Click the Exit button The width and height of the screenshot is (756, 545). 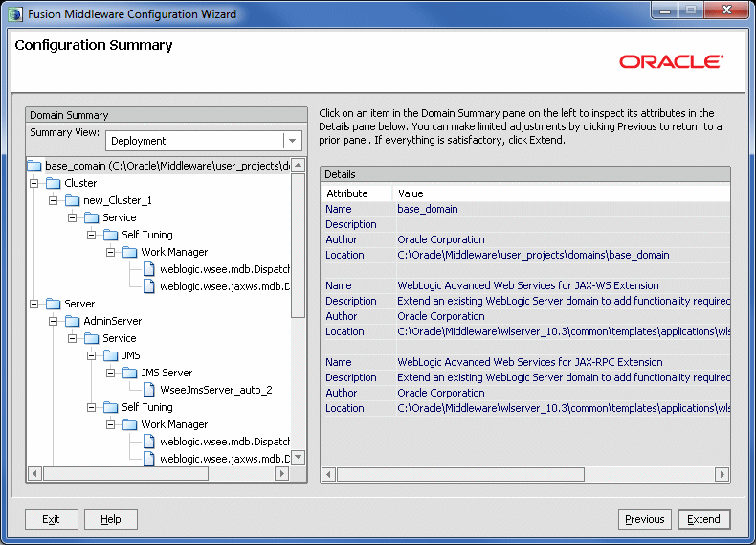point(51,519)
